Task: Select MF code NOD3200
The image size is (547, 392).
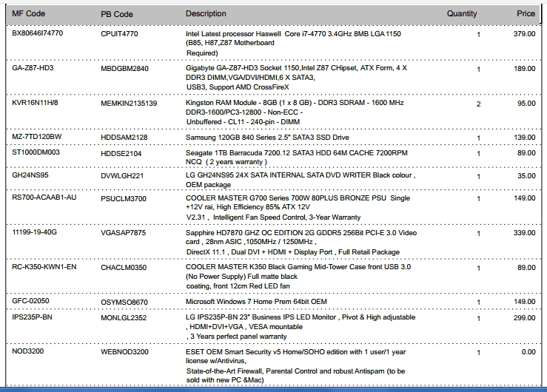Action: tap(27, 351)
